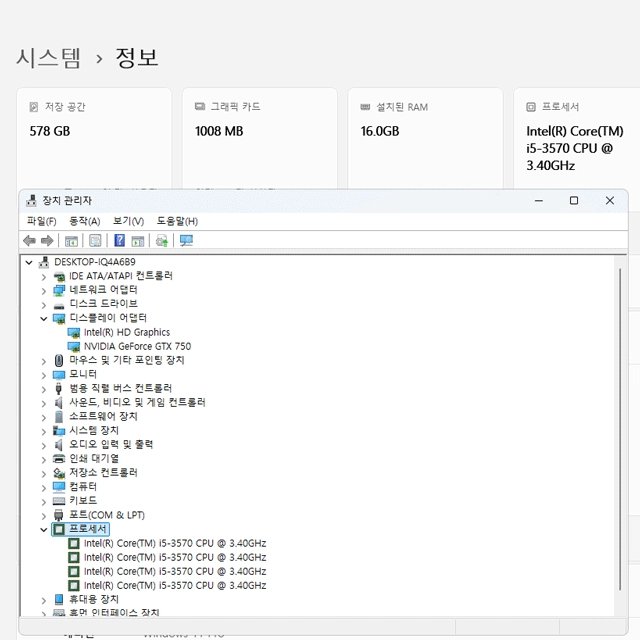
Task: Click the update driver toolbar icon
Action: (162, 241)
